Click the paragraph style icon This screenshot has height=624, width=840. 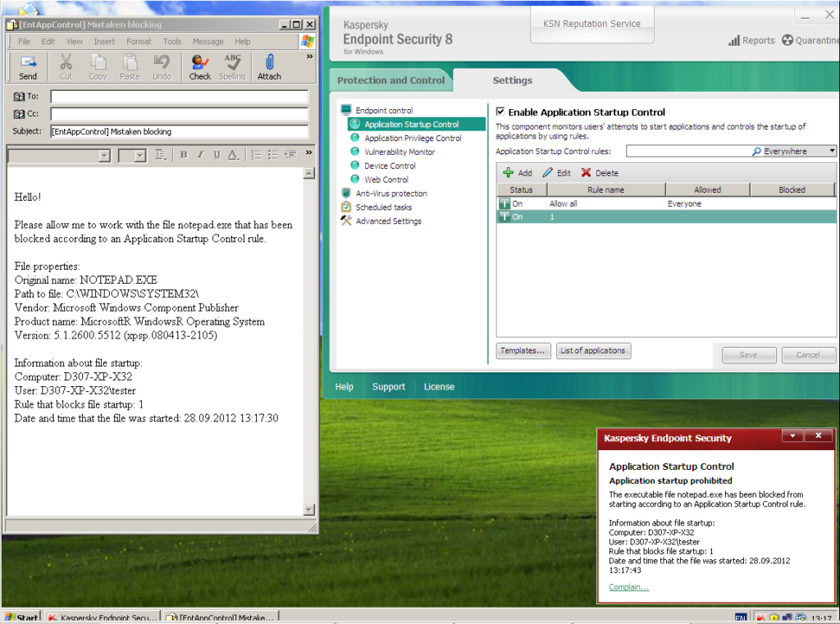coord(161,155)
